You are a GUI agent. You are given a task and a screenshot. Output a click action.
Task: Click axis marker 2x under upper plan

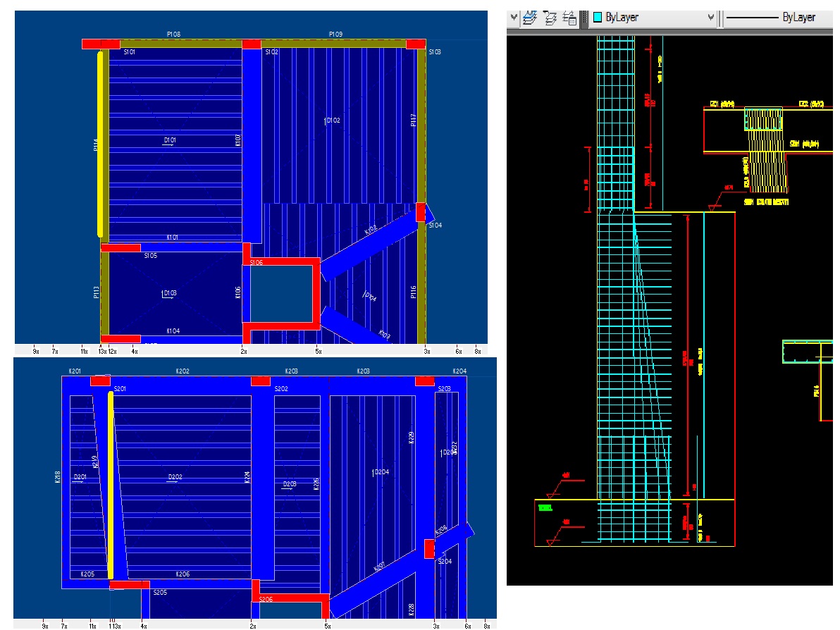click(244, 350)
